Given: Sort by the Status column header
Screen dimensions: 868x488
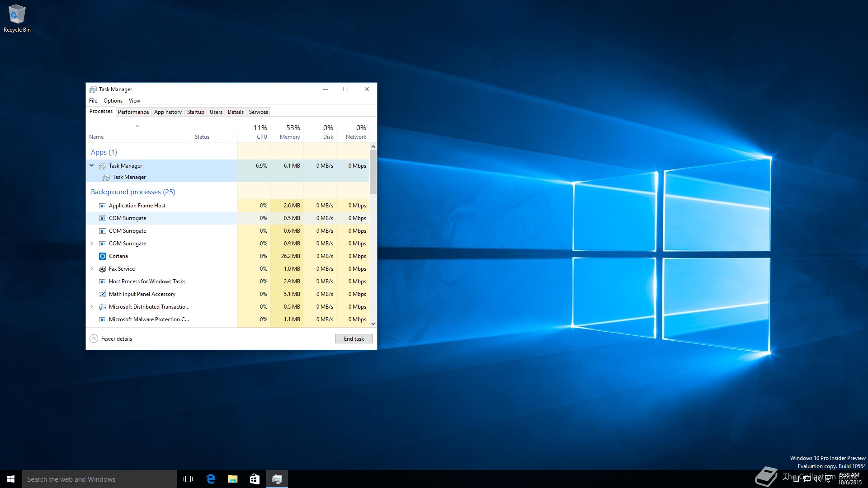Looking at the screenshot, I should 214,132.
